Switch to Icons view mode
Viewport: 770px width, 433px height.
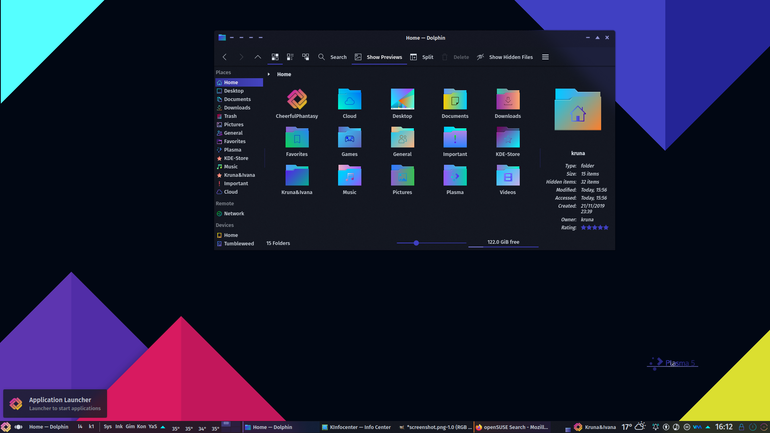click(x=275, y=57)
